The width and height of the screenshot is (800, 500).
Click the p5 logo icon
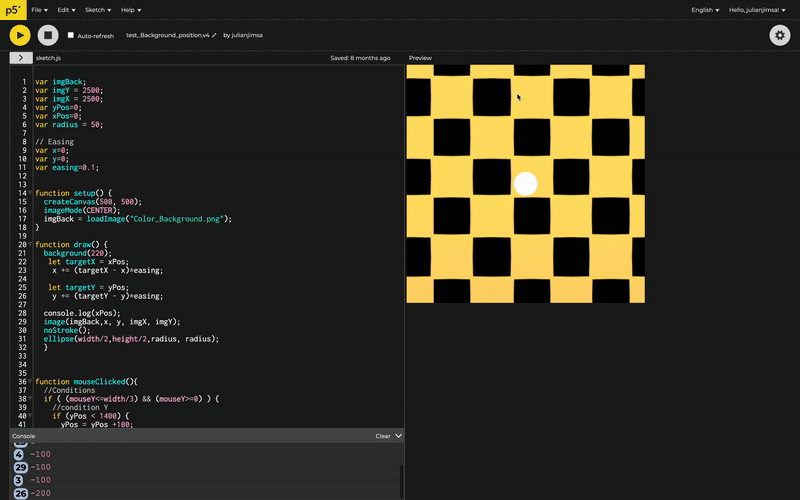[x=13, y=10]
